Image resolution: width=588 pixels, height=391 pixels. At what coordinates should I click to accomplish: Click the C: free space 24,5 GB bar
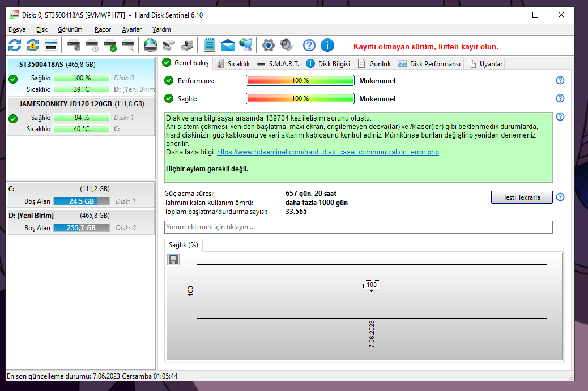coord(82,201)
